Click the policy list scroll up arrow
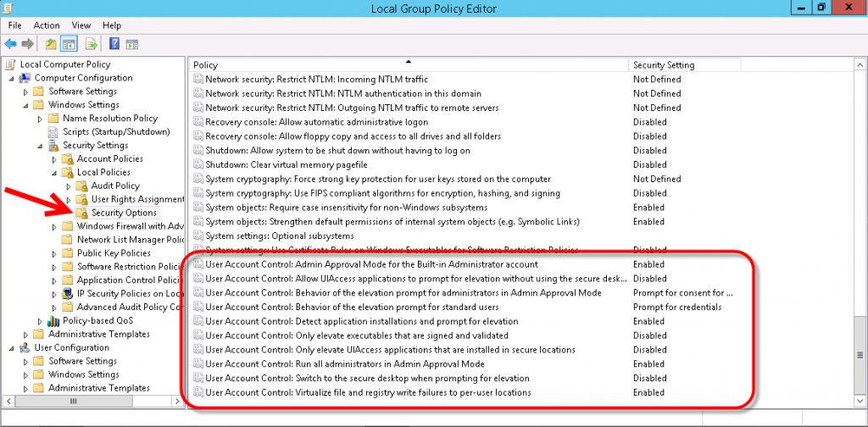Viewport: 868px width, 427px height. point(860,64)
